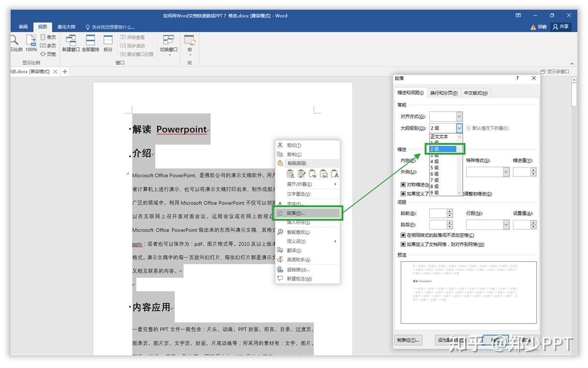The image size is (588, 368).
Task: Toggle 默认情况下折叠 checkbox
Action: pyautogui.click(x=469, y=128)
